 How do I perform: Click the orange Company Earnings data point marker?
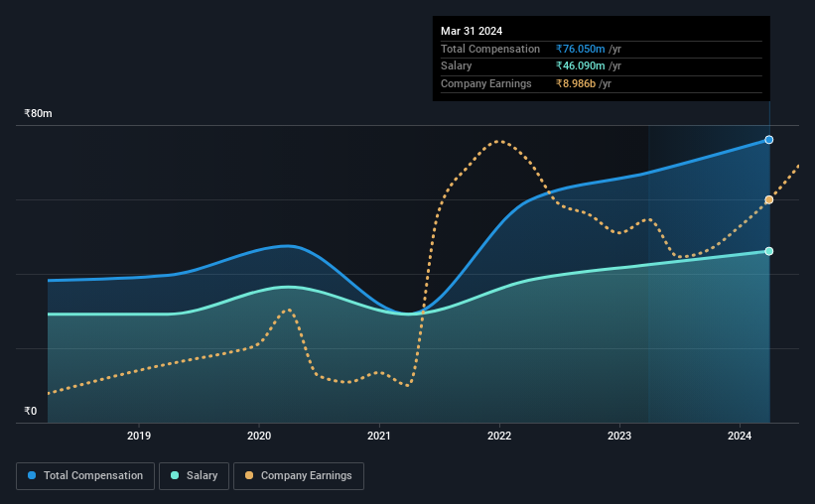tap(768, 199)
